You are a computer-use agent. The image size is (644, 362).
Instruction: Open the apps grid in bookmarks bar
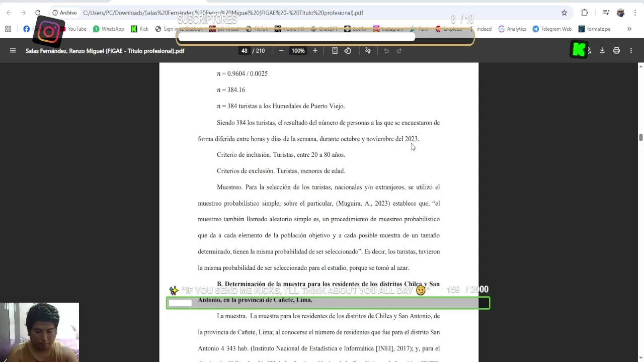(8, 29)
